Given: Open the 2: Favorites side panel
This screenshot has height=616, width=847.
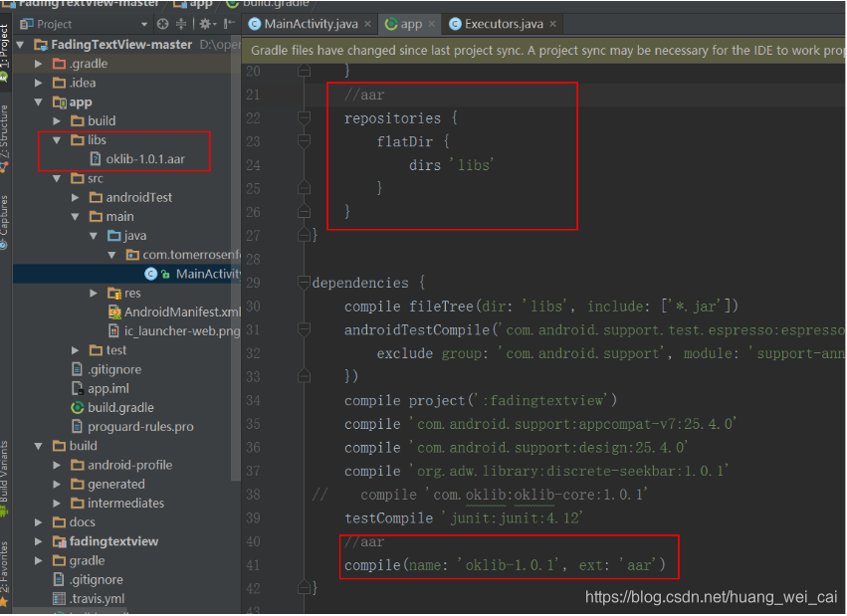Looking at the screenshot, I should pyautogui.click(x=5, y=574).
